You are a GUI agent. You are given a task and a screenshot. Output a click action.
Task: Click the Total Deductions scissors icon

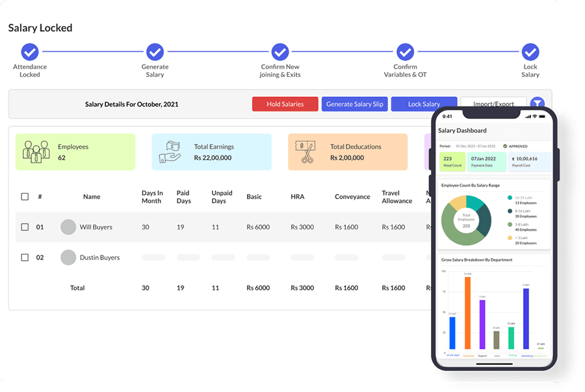click(305, 152)
